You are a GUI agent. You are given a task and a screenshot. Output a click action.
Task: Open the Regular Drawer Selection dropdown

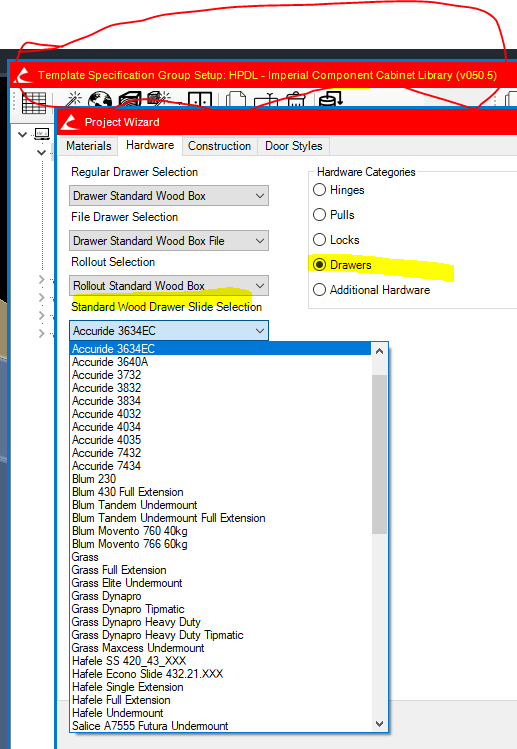[x=169, y=196]
